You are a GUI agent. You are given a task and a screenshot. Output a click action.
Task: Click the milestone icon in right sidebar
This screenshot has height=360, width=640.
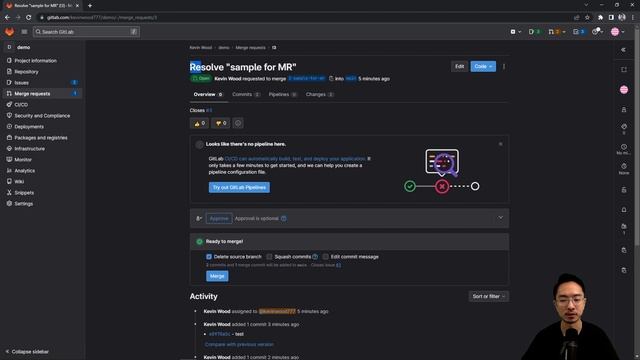pyautogui.click(x=624, y=147)
